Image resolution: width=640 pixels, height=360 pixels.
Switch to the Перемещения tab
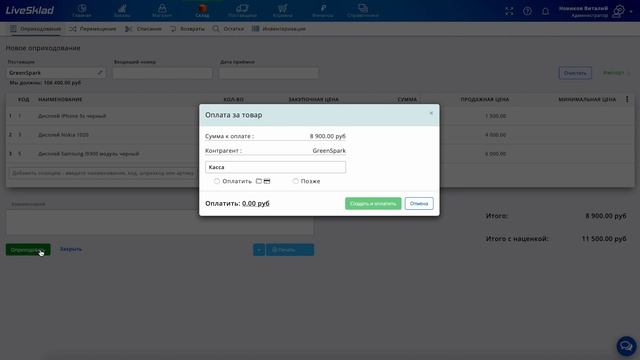tap(93, 29)
